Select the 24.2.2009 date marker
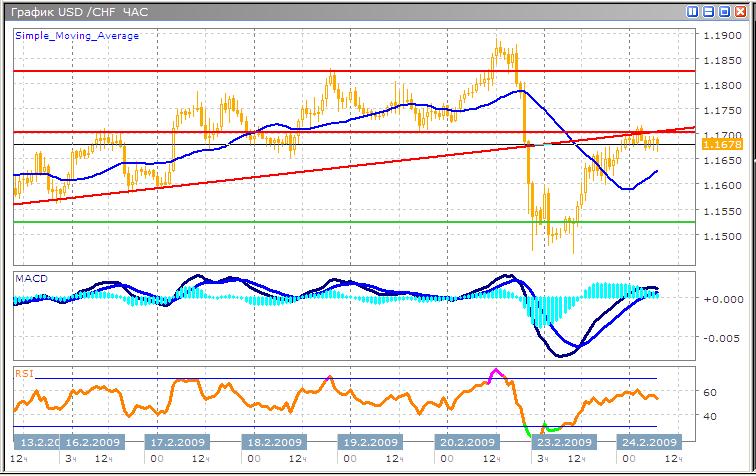The width and height of the screenshot is (756, 476). coord(649,442)
